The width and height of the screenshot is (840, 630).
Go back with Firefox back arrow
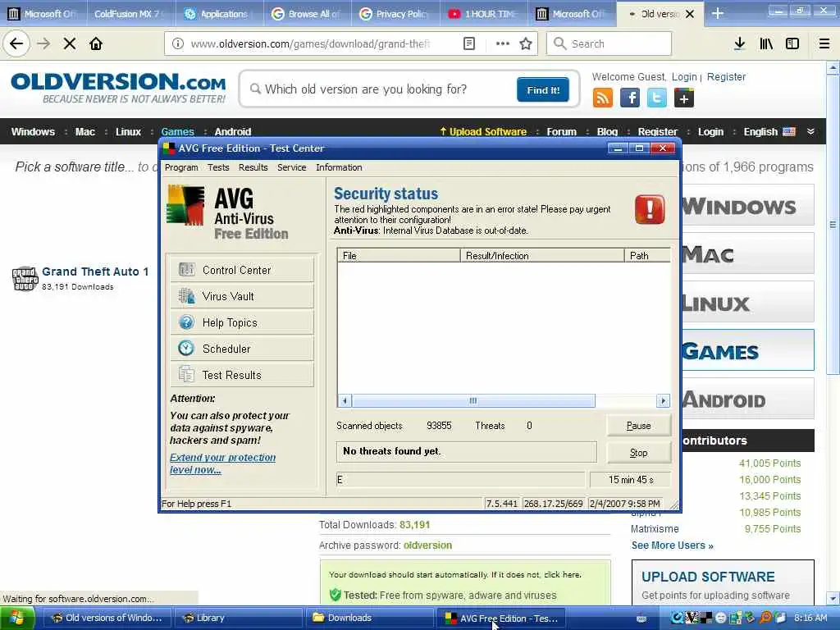[x=16, y=43]
